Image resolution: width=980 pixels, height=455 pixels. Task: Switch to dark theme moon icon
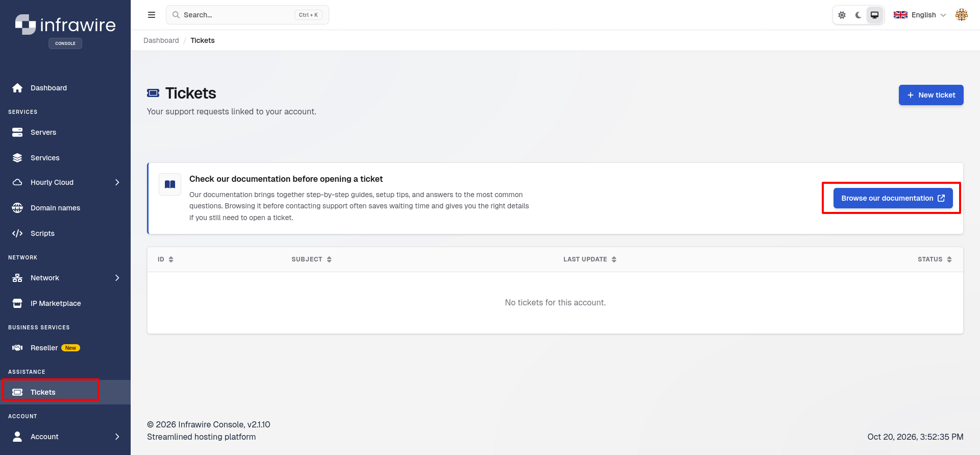coord(859,15)
